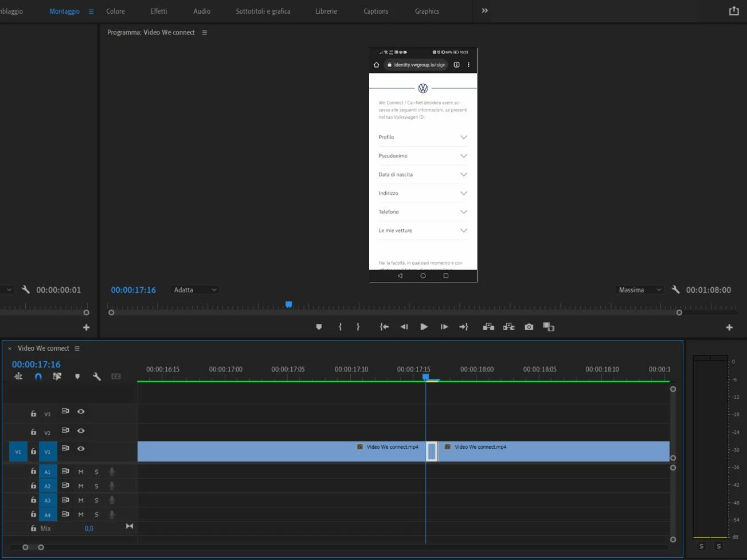Select first Video We connect.mp4 clip
The height and width of the screenshot is (560, 747).
coord(281,452)
